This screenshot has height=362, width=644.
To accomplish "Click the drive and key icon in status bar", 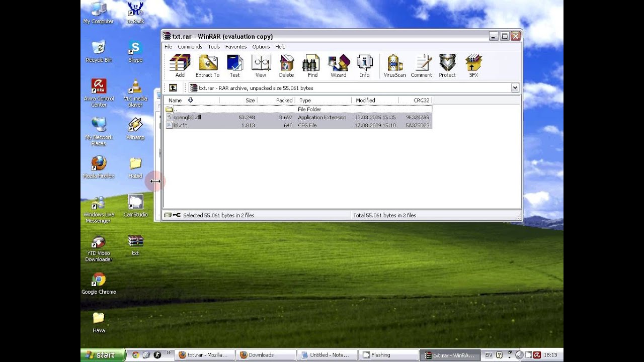I will (172, 215).
